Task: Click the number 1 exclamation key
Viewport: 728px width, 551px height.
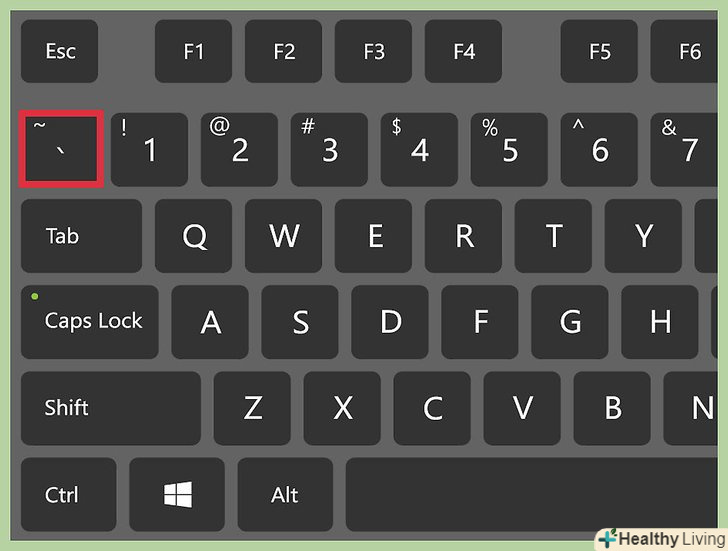Action: [150, 149]
